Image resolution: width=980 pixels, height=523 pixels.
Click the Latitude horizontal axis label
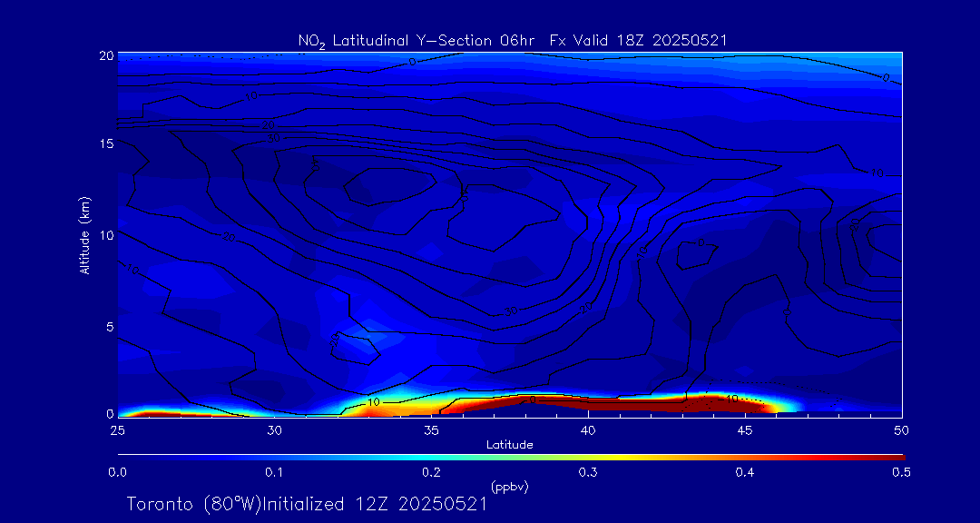pos(509,444)
